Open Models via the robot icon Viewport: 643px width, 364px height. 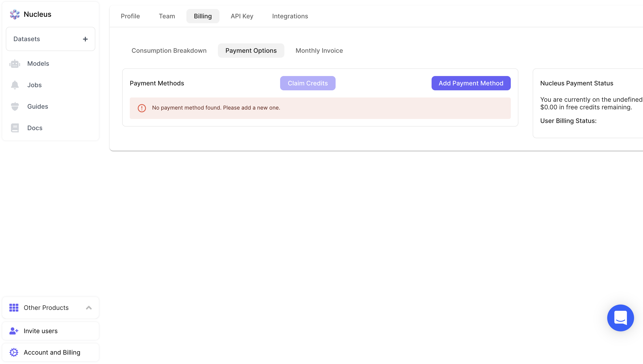point(15,63)
